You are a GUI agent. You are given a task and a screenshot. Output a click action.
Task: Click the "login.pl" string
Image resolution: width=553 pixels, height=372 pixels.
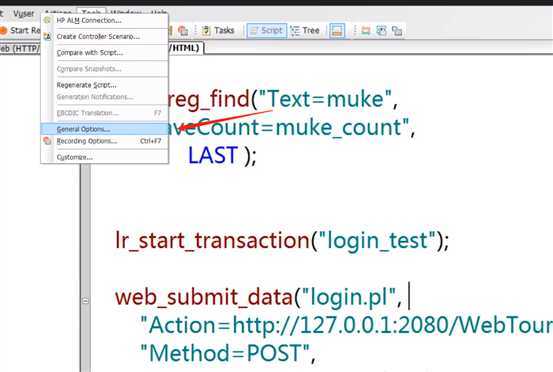click(x=348, y=297)
